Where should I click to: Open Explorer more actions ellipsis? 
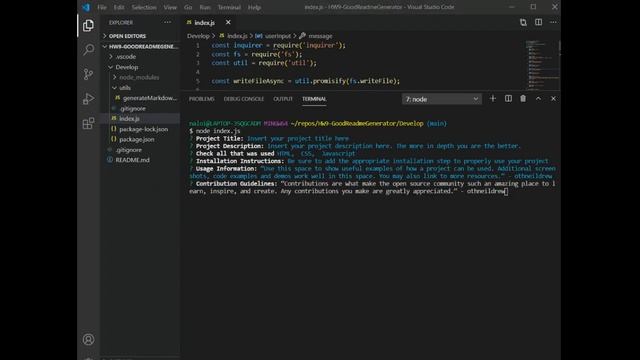click(167, 22)
